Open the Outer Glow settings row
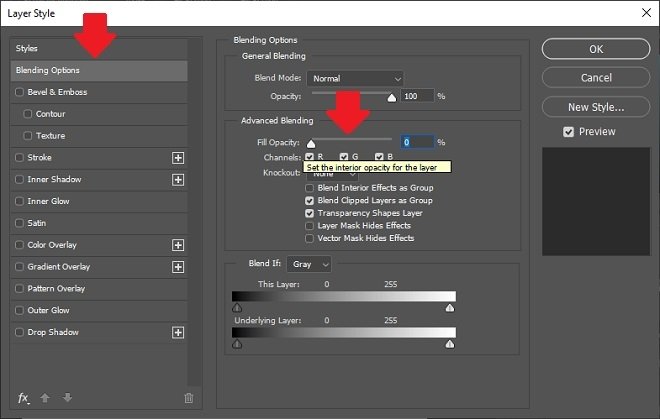This screenshot has height=419, width=660. pos(99,311)
